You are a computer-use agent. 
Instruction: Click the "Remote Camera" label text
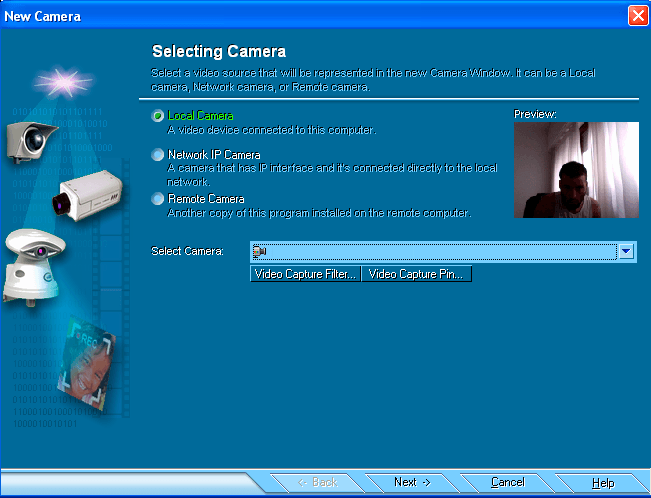(x=206, y=199)
